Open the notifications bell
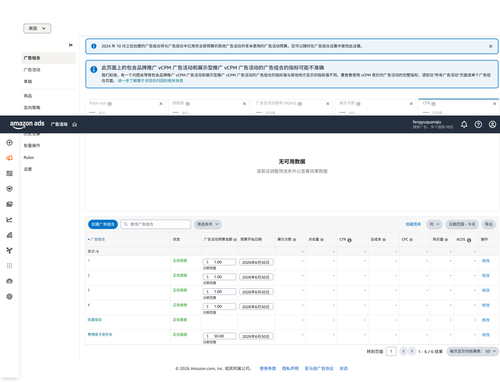Screen dimensions: 500x382 tap(464, 124)
